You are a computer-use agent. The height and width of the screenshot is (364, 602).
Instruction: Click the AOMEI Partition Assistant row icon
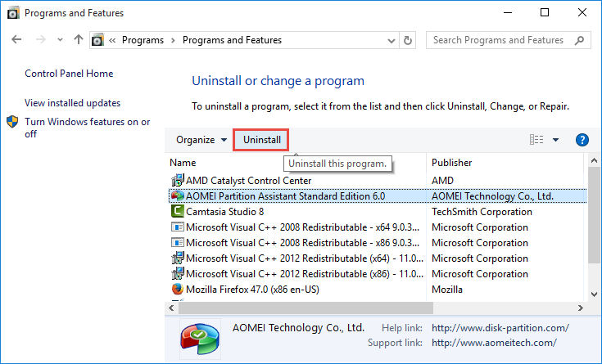click(178, 196)
